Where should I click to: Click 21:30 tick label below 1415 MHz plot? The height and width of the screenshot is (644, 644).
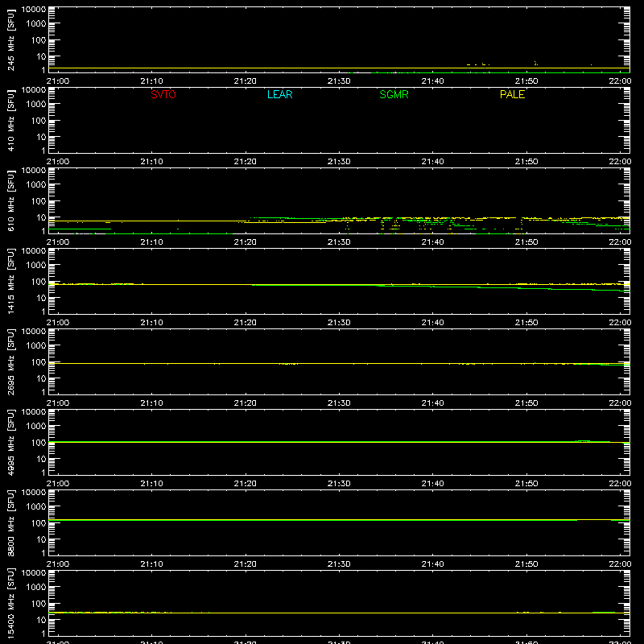point(339,323)
